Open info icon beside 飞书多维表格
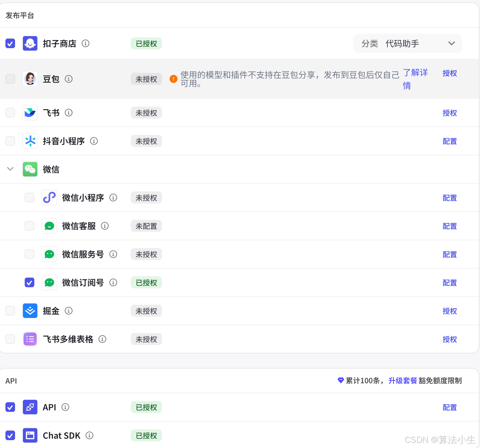The height and width of the screenshot is (448, 480). tap(102, 339)
